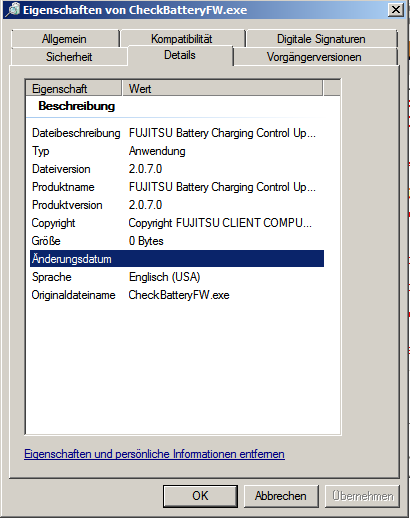Viewport: 410px width, 518px height.
Task: Open the Digitale Signaturen tab
Action: (321, 39)
